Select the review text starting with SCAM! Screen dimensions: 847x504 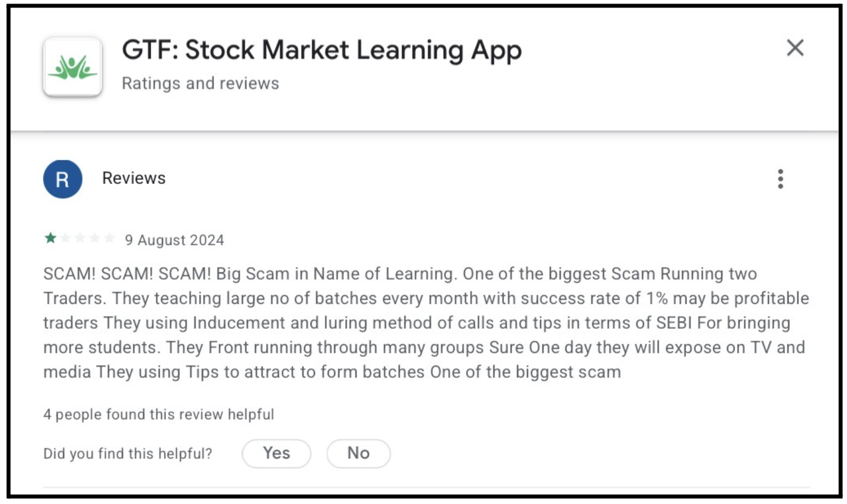(x=404, y=323)
